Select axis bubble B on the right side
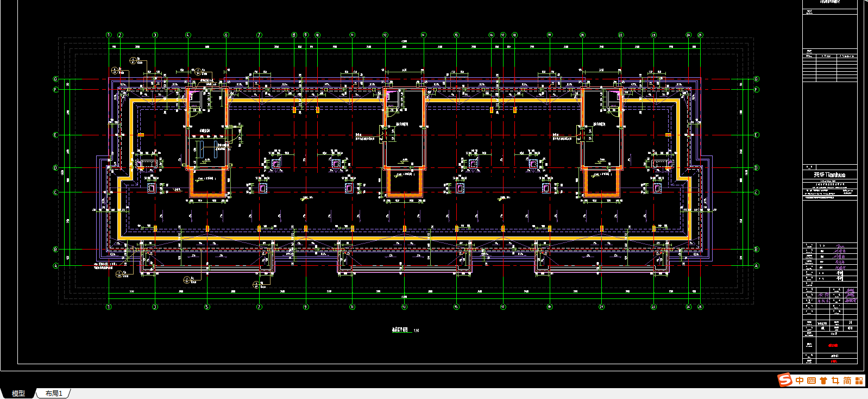This screenshot has width=868, height=399. click(x=756, y=250)
